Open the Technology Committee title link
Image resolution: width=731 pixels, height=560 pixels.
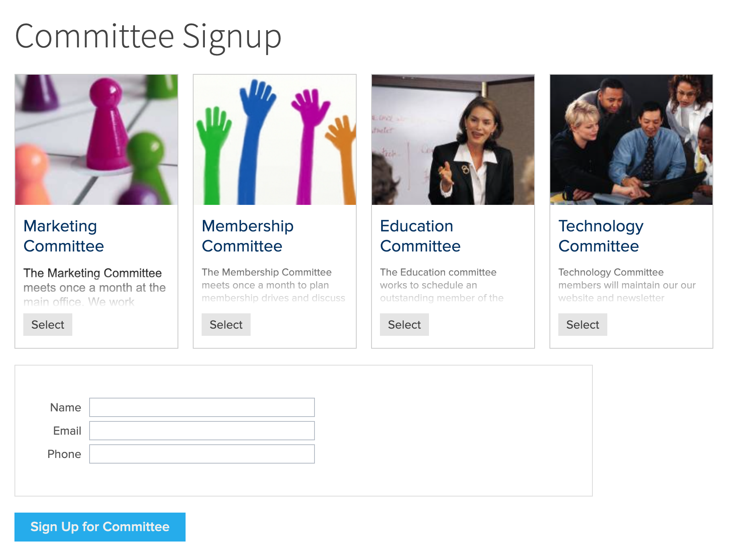click(600, 236)
